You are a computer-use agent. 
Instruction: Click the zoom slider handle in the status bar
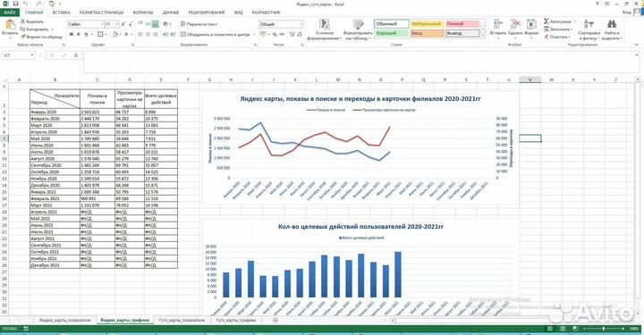[604, 329]
